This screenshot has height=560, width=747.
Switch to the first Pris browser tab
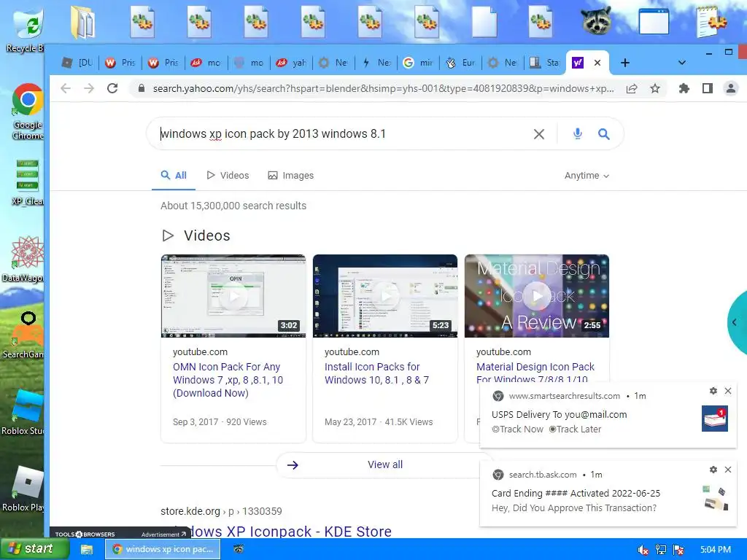pos(120,63)
